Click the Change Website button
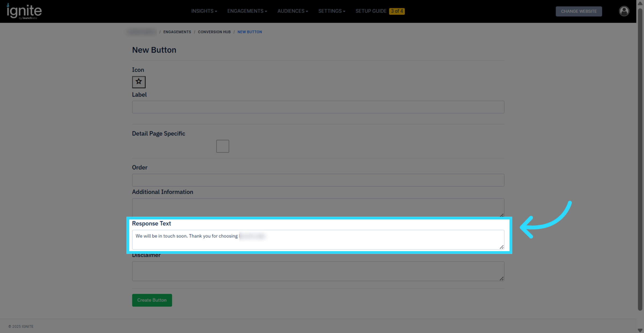The width and height of the screenshot is (644, 333). click(579, 11)
